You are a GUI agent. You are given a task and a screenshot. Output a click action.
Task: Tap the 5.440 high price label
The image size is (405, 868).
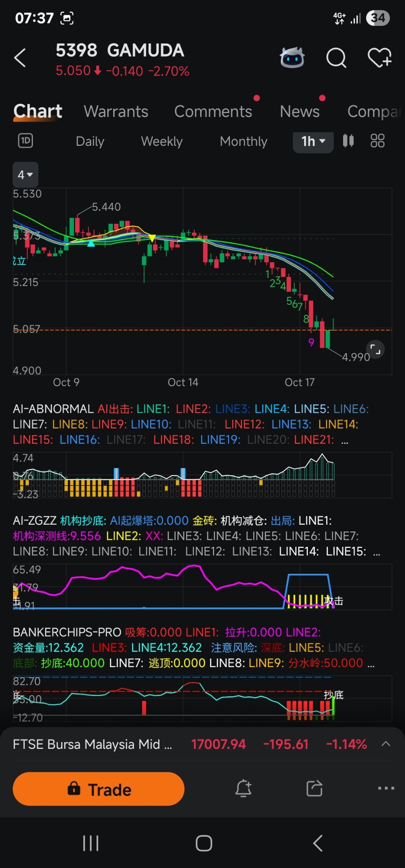tap(106, 207)
